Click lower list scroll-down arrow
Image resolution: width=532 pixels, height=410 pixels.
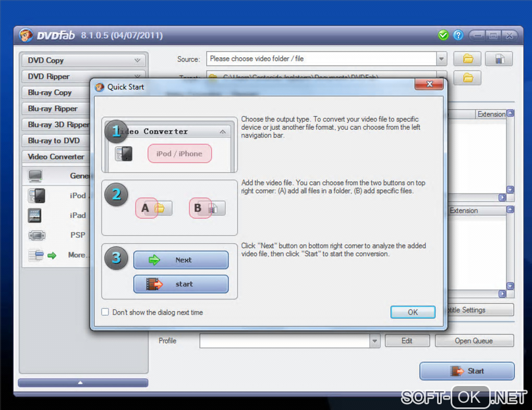coord(510,286)
